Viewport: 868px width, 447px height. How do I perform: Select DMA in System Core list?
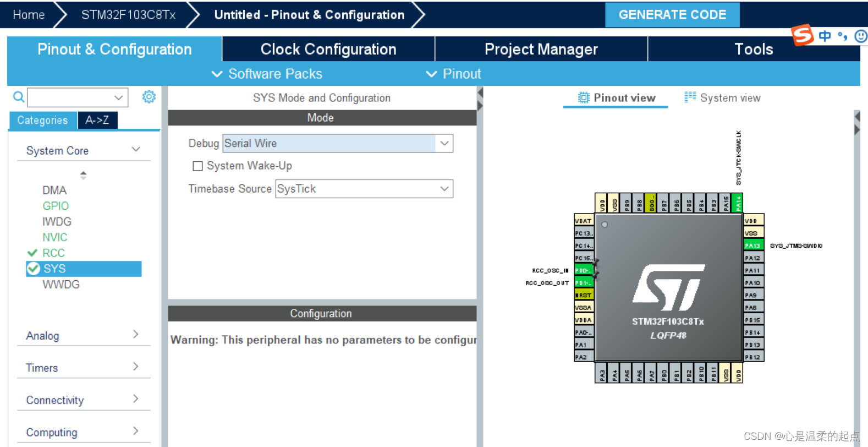pyautogui.click(x=54, y=190)
